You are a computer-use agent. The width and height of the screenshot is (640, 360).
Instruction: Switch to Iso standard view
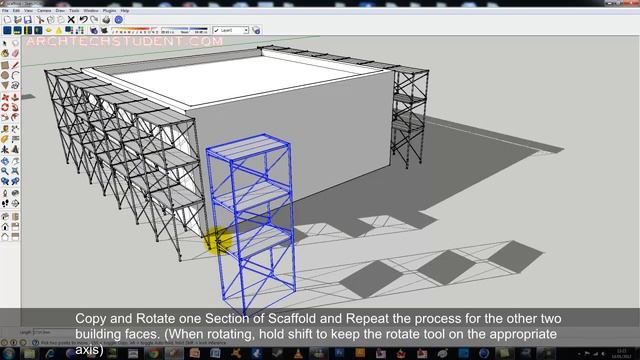(5, 217)
